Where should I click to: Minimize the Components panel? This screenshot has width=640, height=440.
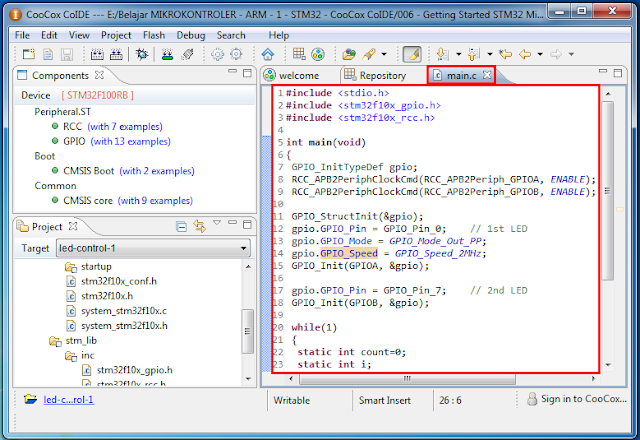tap(232, 71)
